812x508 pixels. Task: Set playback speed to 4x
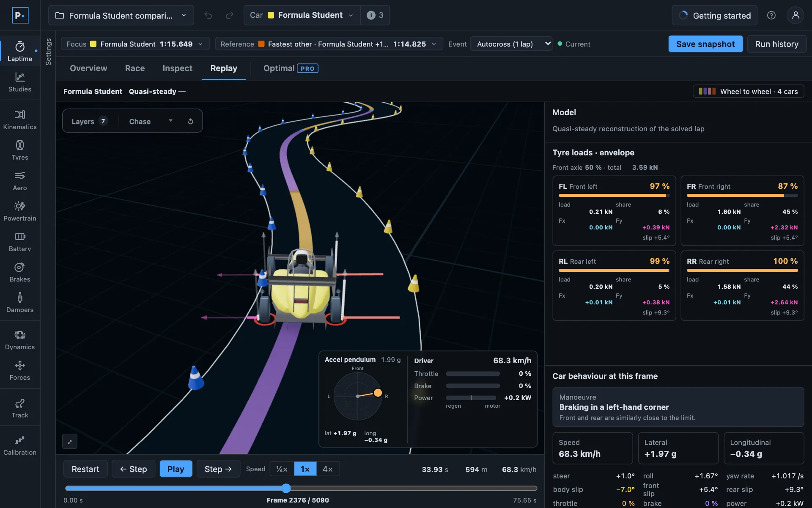[328, 469]
